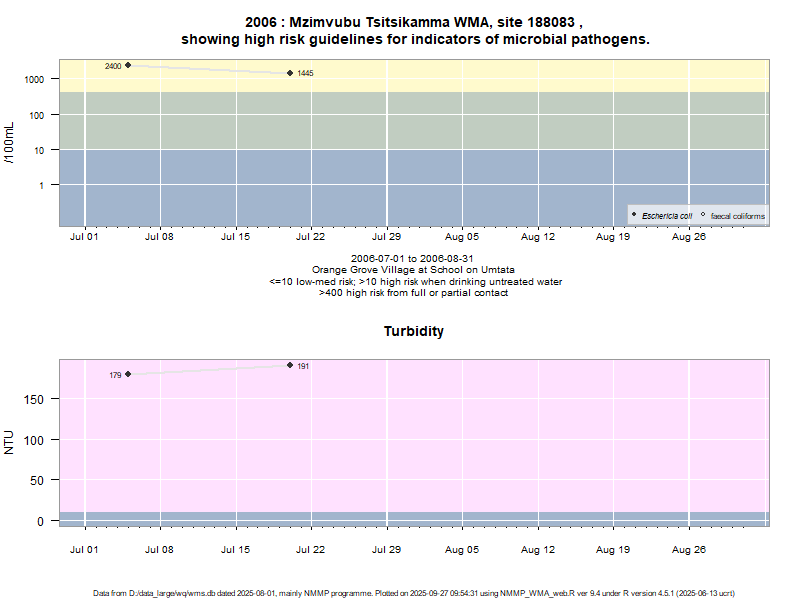Viewport: 800px width, 600px height.
Task: Click the faecal coliforms legend marker
Action: (703, 215)
